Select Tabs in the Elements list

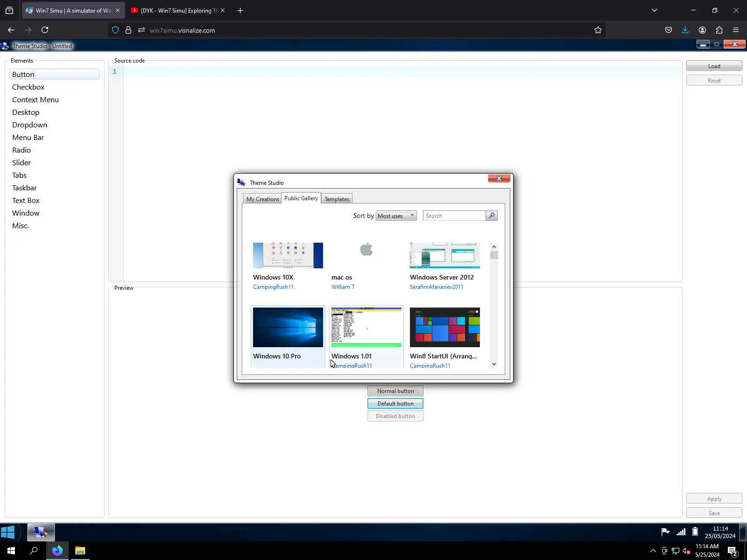coord(54,175)
